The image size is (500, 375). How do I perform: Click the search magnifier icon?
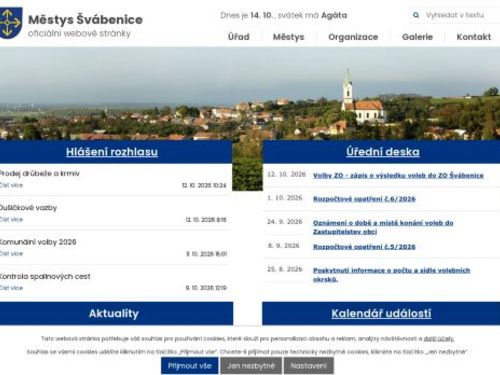416,15
